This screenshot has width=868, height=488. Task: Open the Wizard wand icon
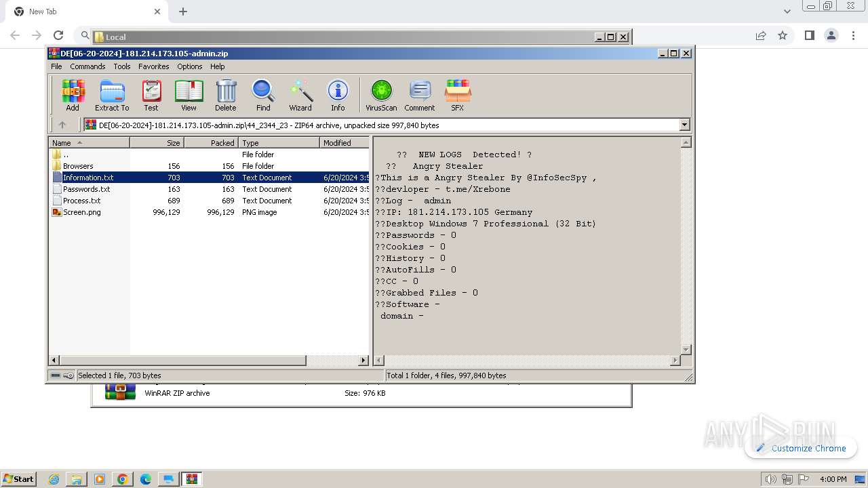(x=300, y=95)
